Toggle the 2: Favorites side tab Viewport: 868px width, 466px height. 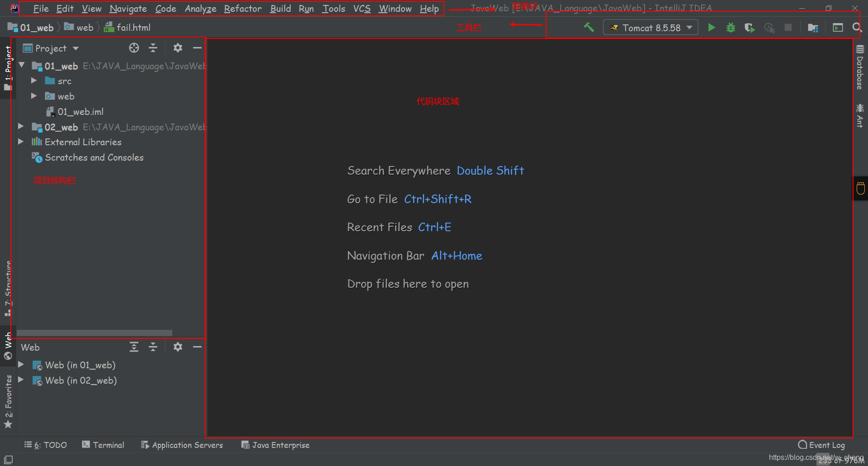pyautogui.click(x=8, y=402)
